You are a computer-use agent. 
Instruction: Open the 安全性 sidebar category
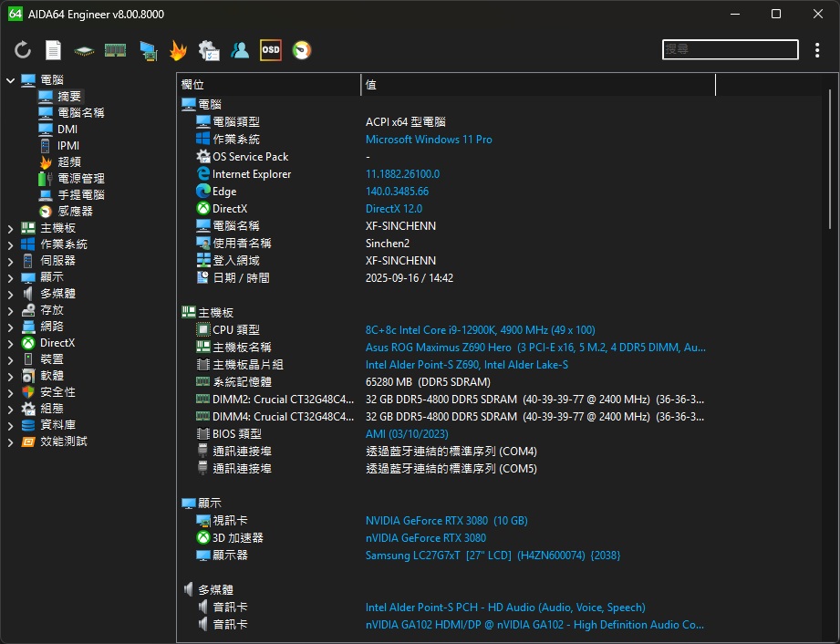coord(57,392)
